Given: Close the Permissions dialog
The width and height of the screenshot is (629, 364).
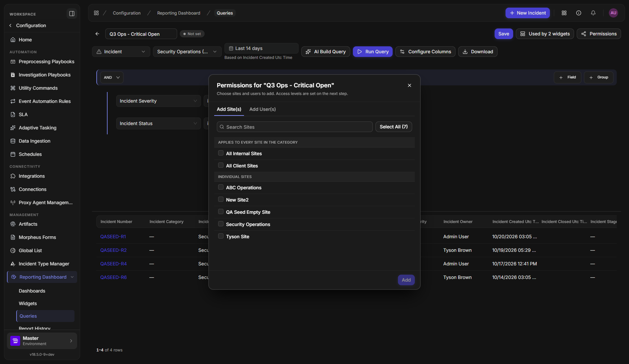Looking at the screenshot, I should point(410,85).
